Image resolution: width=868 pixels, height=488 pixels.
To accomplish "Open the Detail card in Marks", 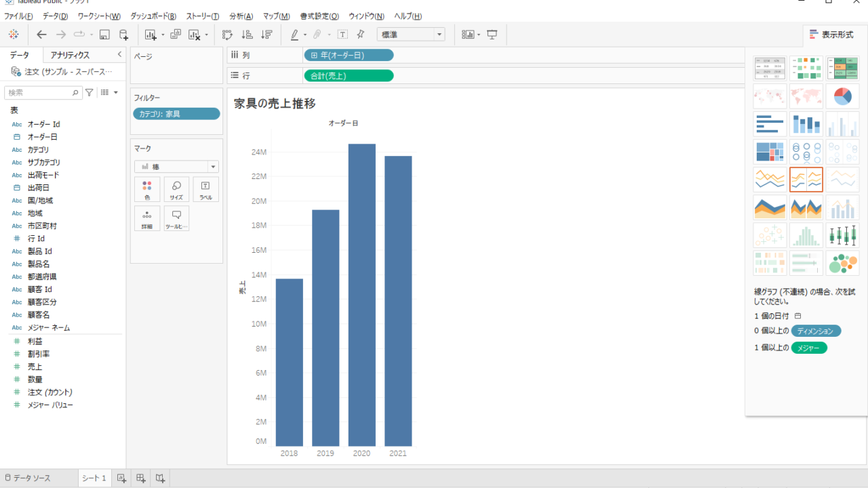I will [x=147, y=219].
